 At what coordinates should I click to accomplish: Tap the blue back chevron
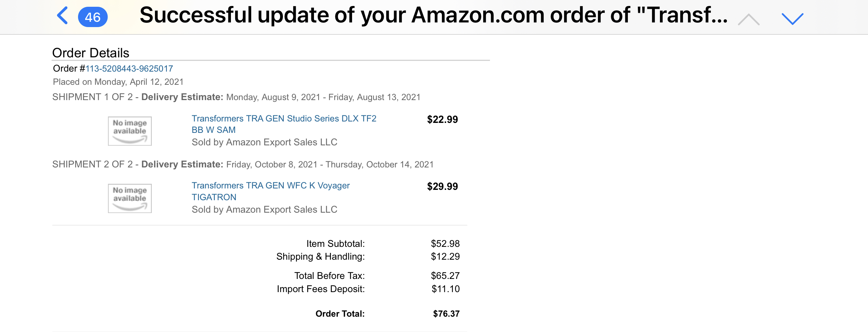62,16
